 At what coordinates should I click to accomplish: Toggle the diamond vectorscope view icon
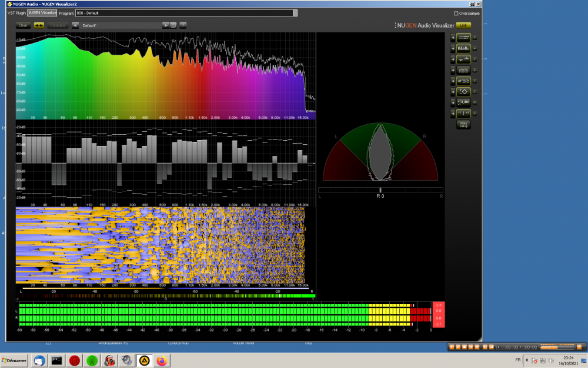point(463,92)
